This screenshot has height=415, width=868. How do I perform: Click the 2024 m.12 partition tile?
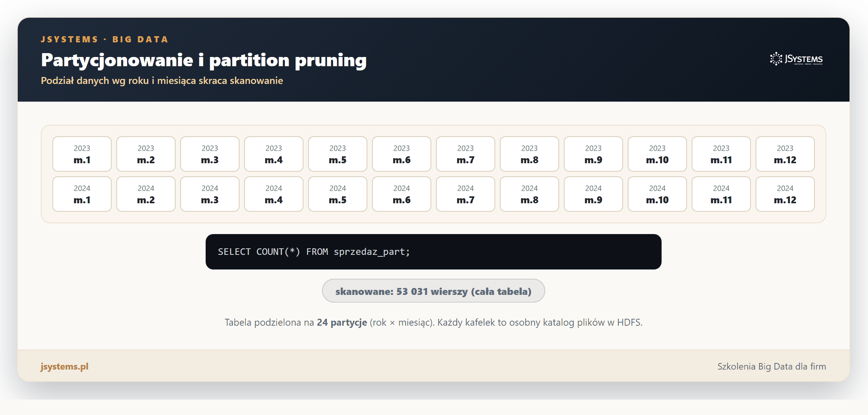pyautogui.click(x=785, y=194)
